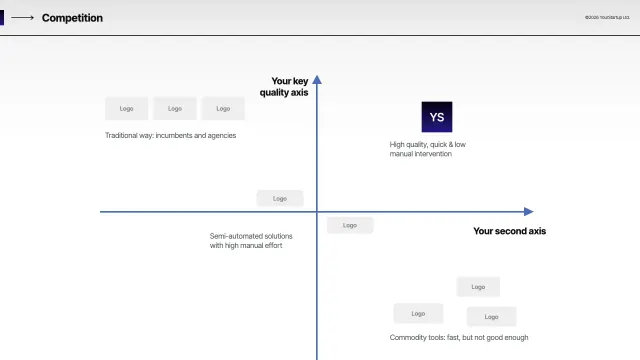This screenshot has width=640, height=360.
Task: Click the Competition slide title
Action: pos(72,18)
